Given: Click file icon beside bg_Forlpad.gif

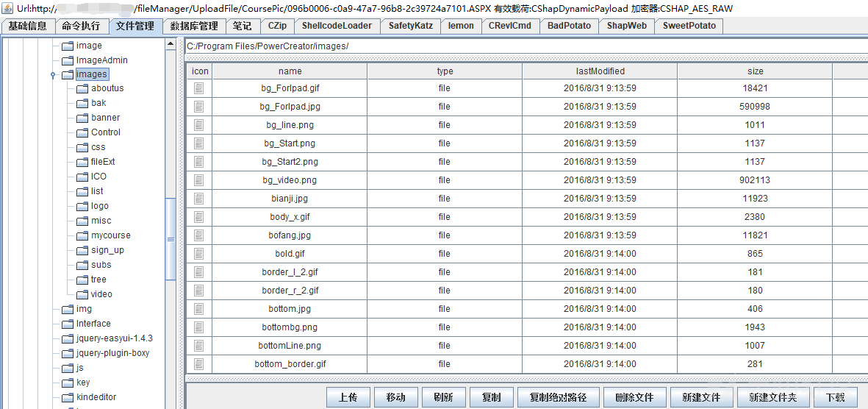Looking at the screenshot, I should (199, 88).
